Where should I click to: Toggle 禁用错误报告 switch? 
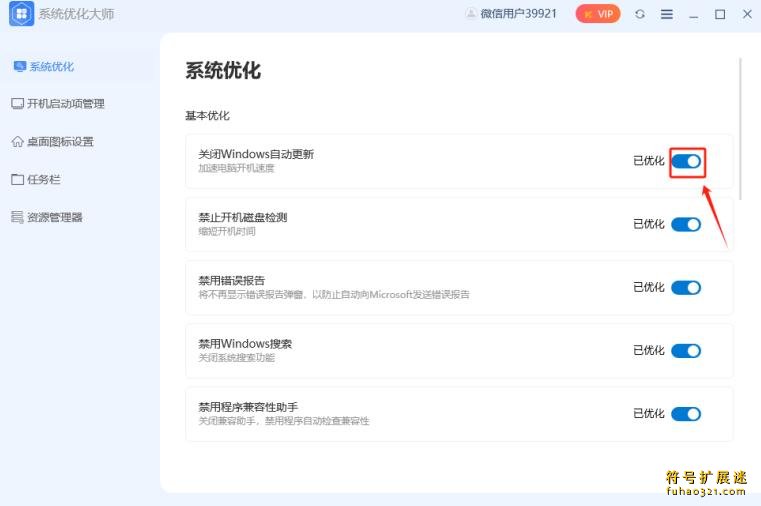tap(686, 288)
